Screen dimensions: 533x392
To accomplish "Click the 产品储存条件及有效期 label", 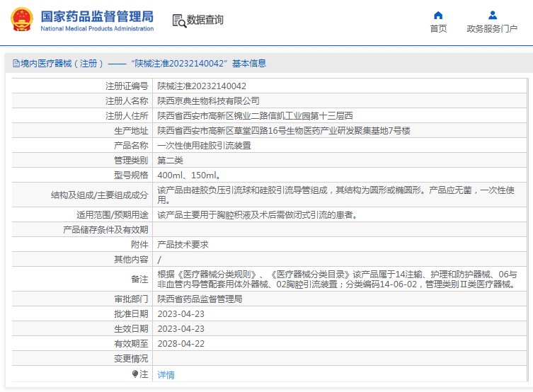I will tap(105, 230).
